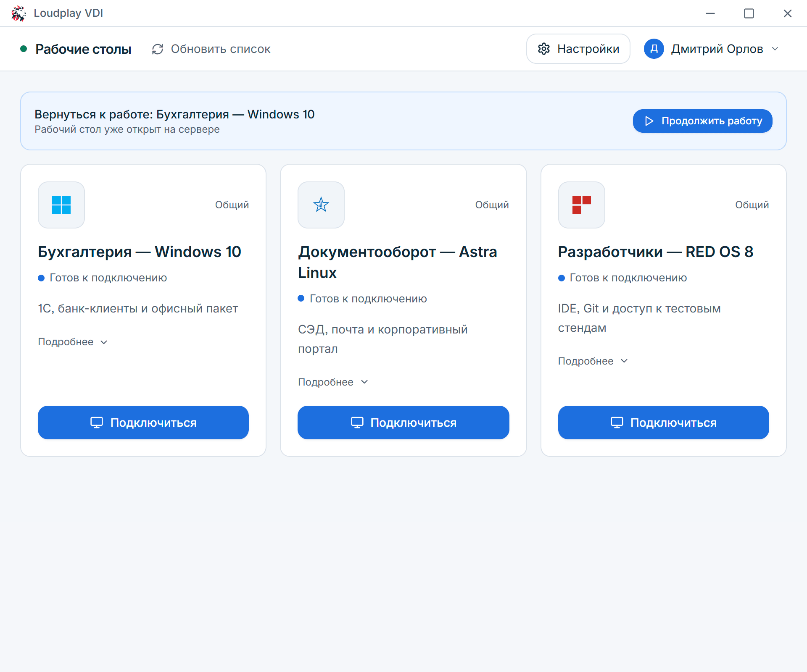
Task: Click the Дмитрий Орлов user name
Action: tap(717, 49)
